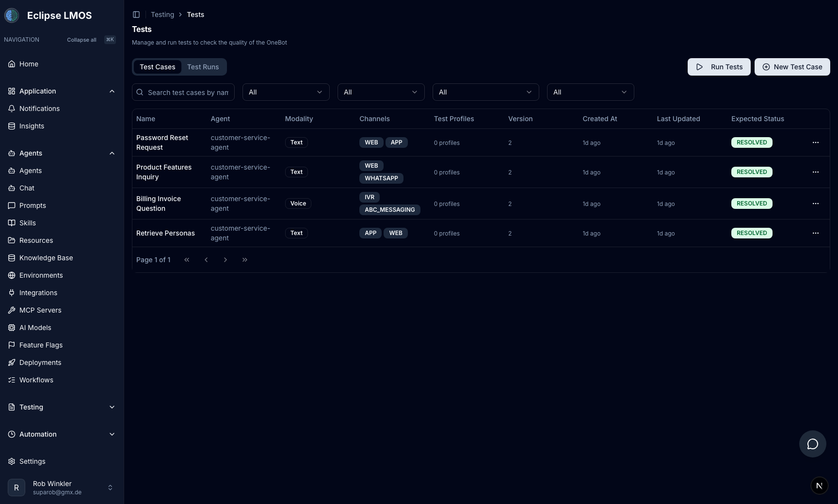Click the Name column header
Screen dimensions: 838x504
tap(145, 119)
